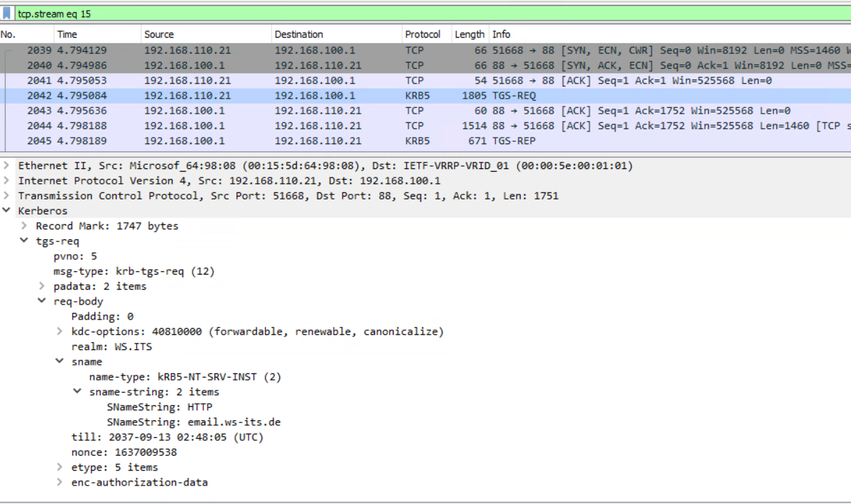Expand the kdc-options field
Image resolution: width=851 pixels, height=504 pixels.
(x=60, y=331)
